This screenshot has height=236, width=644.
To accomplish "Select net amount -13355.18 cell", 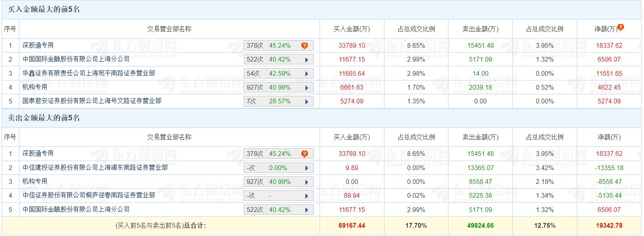I will [x=609, y=168].
